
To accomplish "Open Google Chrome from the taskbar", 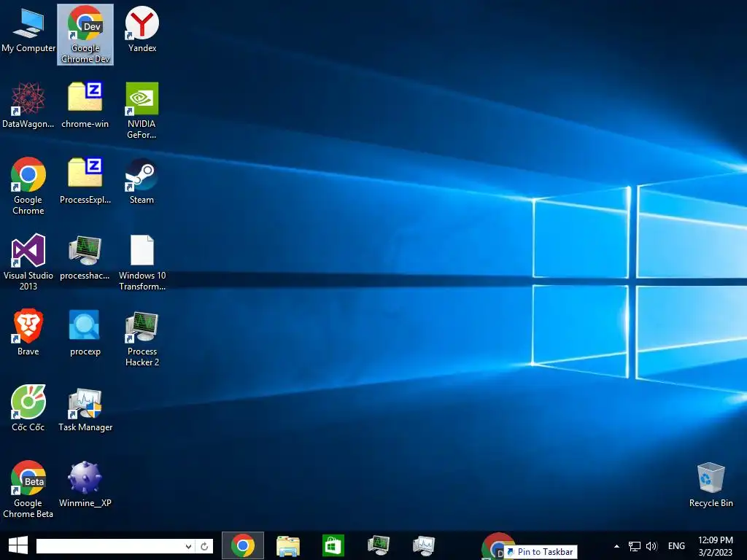I will point(242,545).
